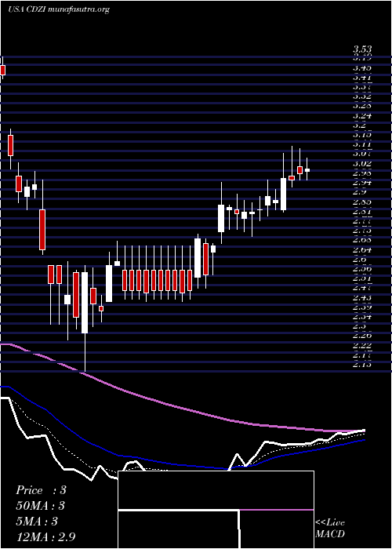The image size is (392, 549).
Task: Click the 'Price : 3' readout
Action: coord(41,490)
